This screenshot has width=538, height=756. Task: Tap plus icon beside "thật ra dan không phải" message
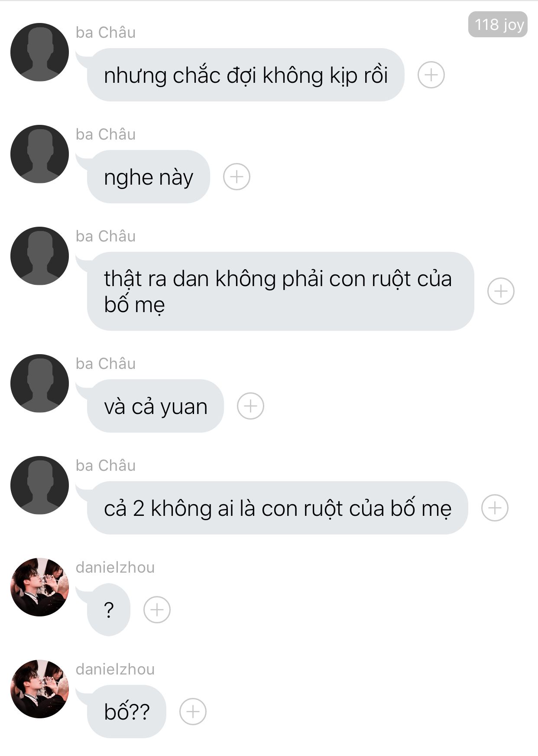coord(501,291)
